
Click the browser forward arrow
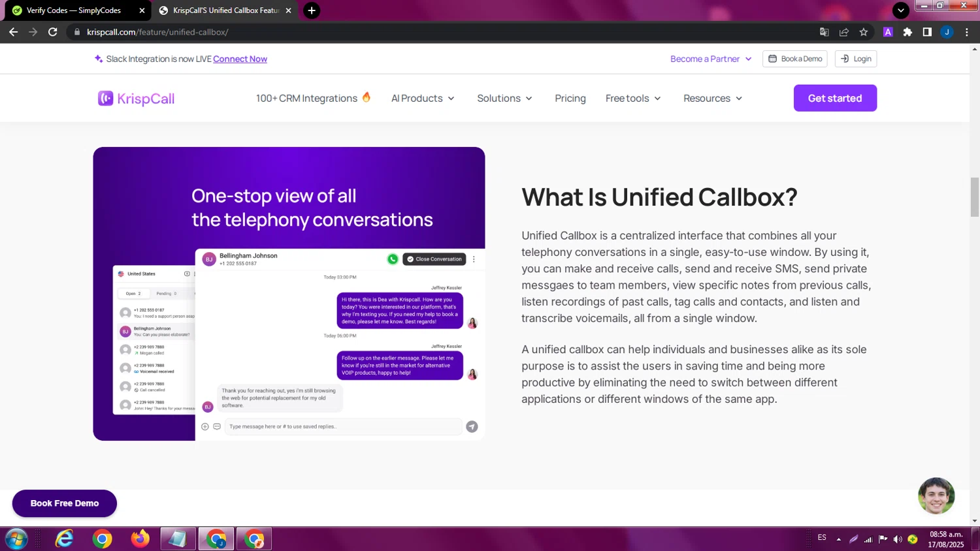click(x=33, y=32)
